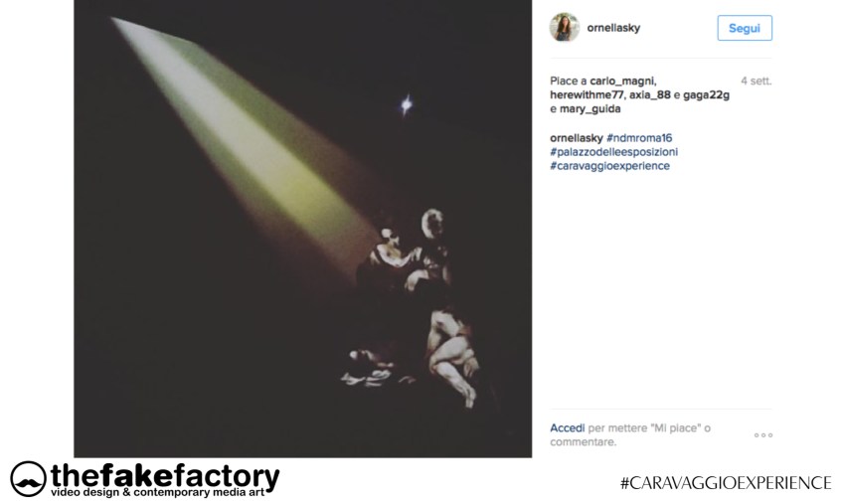
Task: Open the gaga22g profile link
Action: (x=706, y=95)
